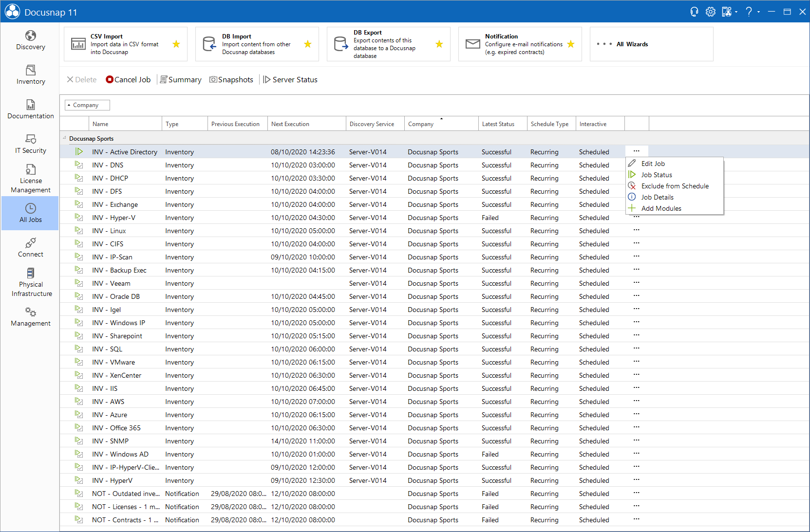
Task: Click the job icon of INV - VMware
Action: pos(79,362)
